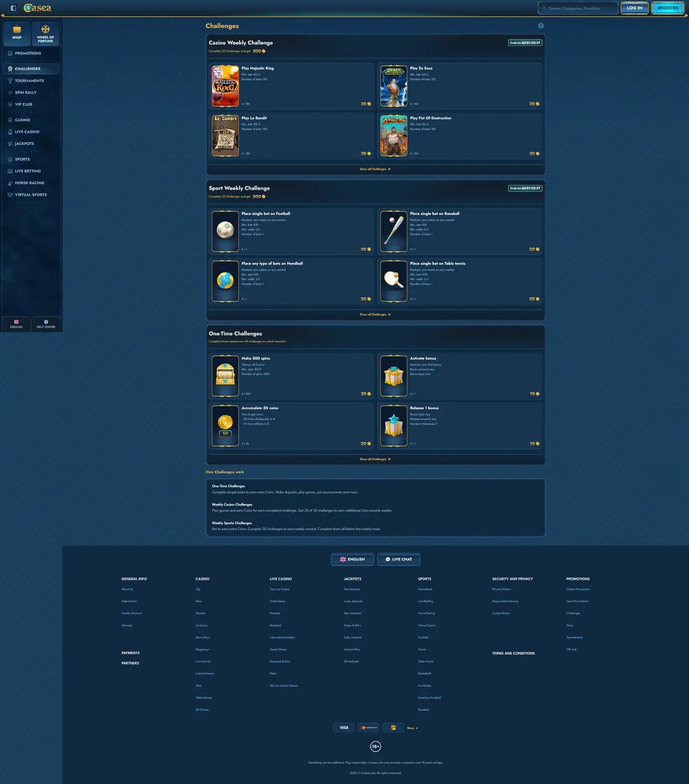Open the Privacy Notice footer link
The image size is (689, 784).
[x=502, y=589]
